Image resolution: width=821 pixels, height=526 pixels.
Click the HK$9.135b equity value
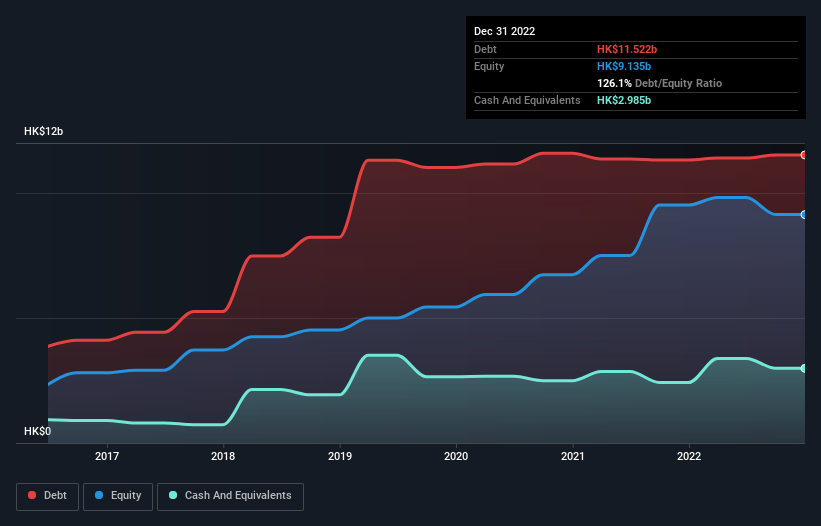click(624, 66)
